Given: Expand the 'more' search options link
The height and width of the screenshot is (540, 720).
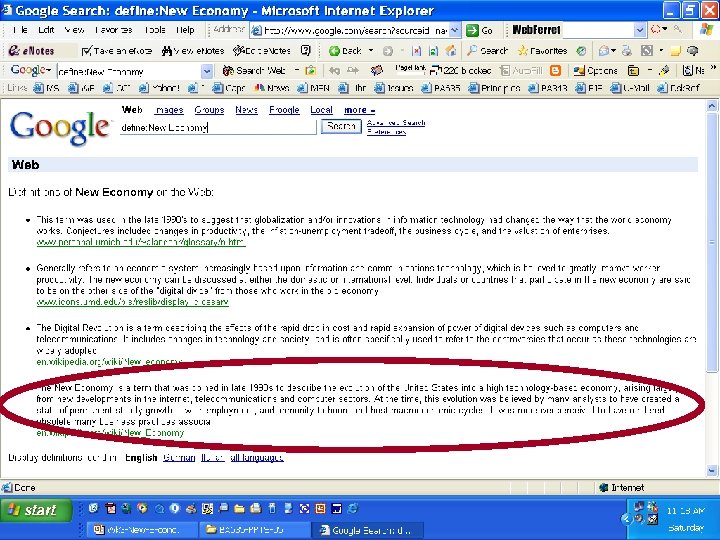Looking at the screenshot, I should [360, 110].
